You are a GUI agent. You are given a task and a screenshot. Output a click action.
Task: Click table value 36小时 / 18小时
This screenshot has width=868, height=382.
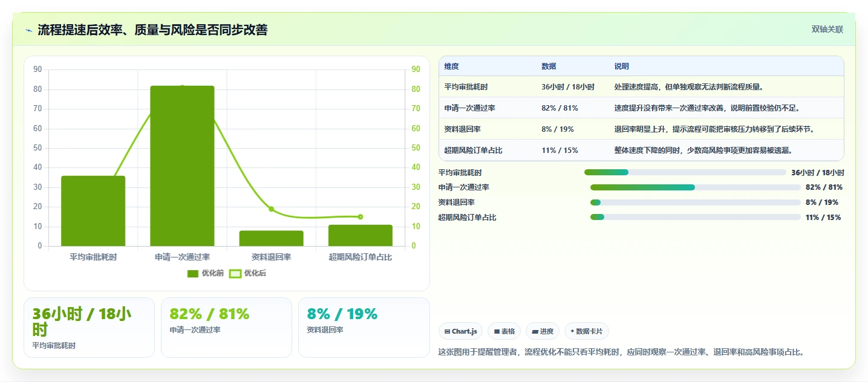568,87
